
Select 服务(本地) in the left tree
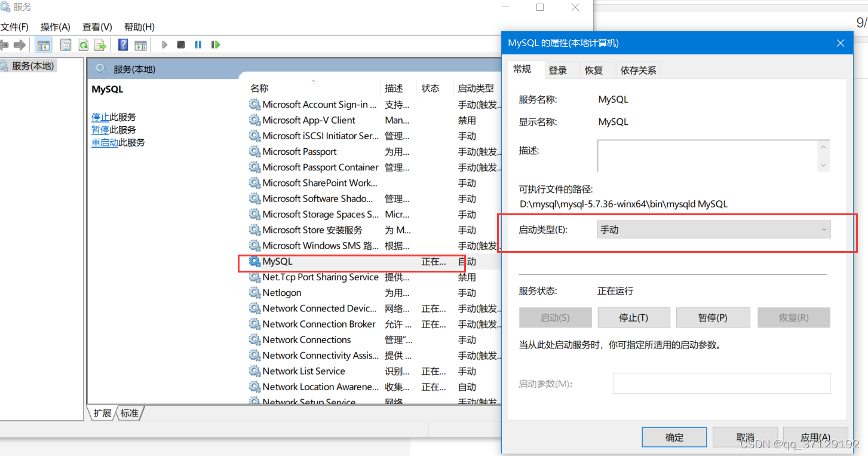[x=32, y=66]
